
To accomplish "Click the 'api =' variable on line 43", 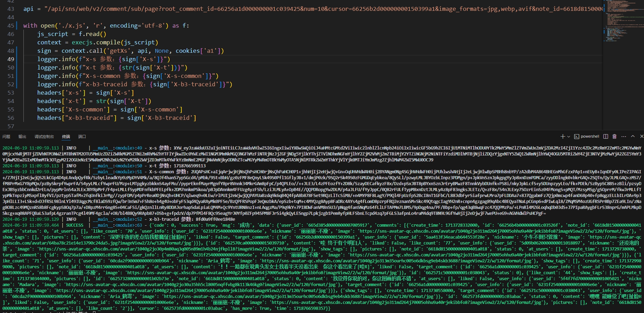I will click(x=32, y=9).
